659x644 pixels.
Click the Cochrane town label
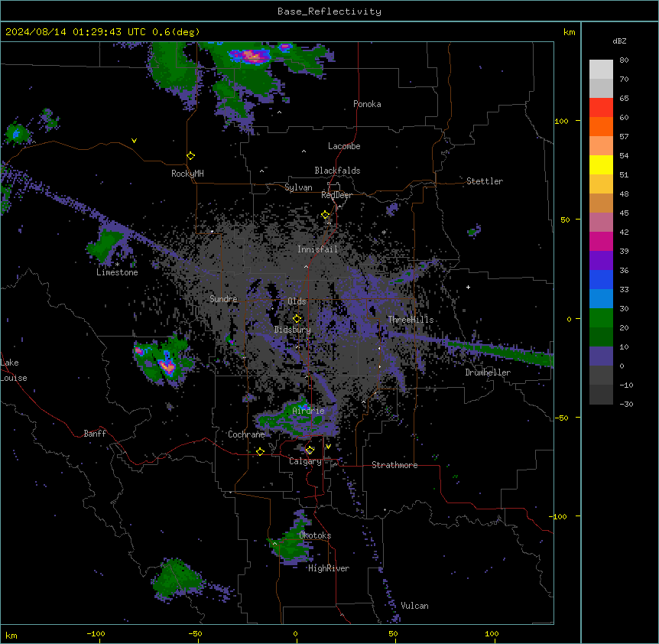tap(246, 434)
